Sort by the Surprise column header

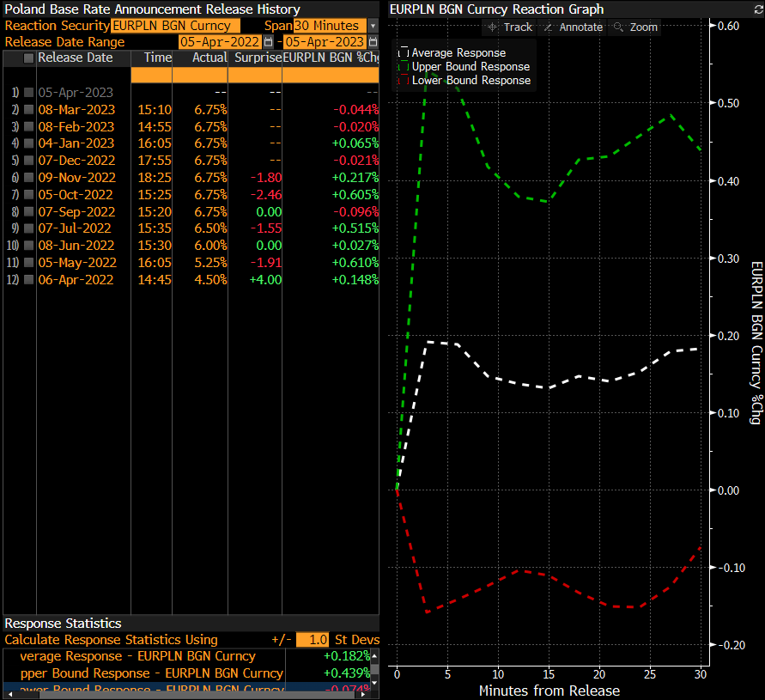click(x=258, y=58)
